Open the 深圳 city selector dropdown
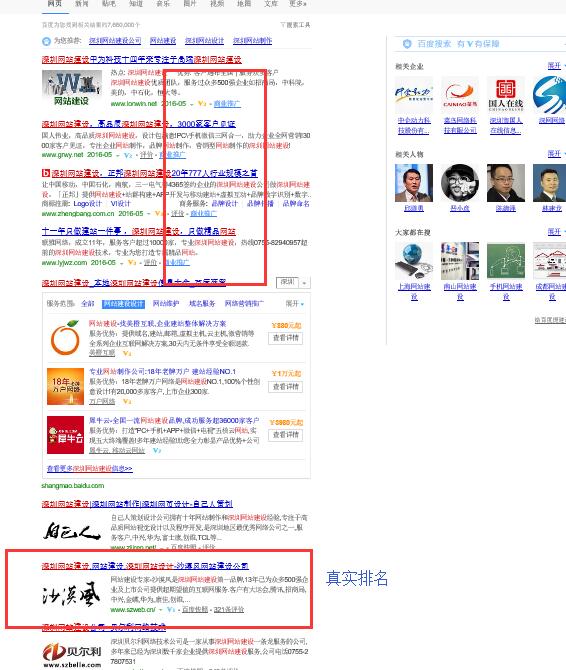 tap(293, 282)
